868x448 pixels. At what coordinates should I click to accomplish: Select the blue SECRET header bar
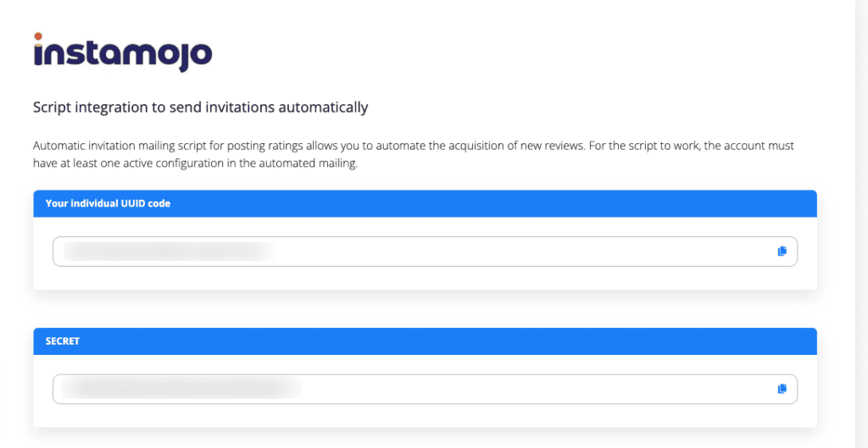(424, 340)
